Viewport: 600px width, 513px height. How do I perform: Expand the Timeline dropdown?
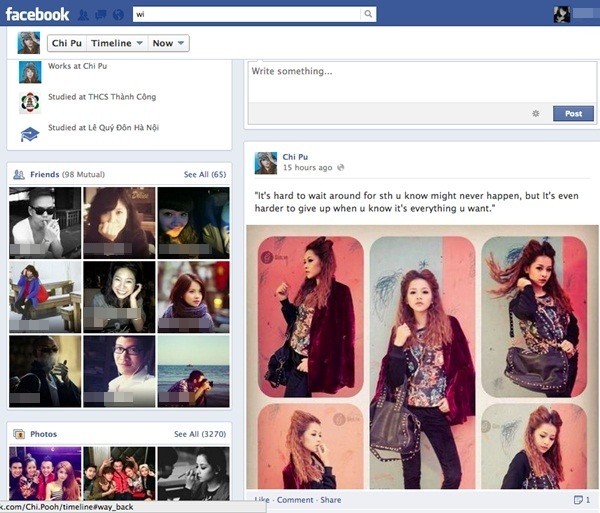coord(117,43)
